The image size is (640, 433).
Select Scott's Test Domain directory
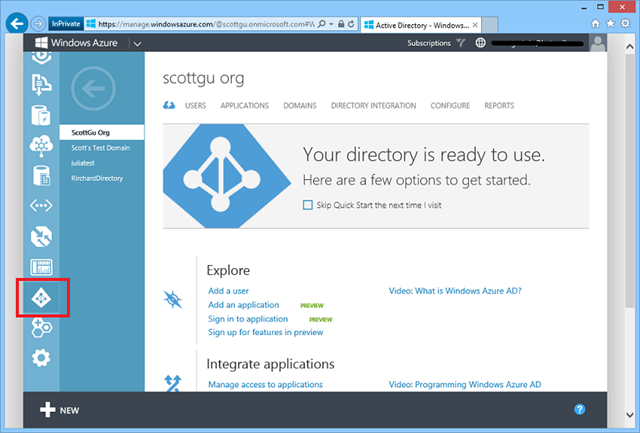(x=100, y=148)
